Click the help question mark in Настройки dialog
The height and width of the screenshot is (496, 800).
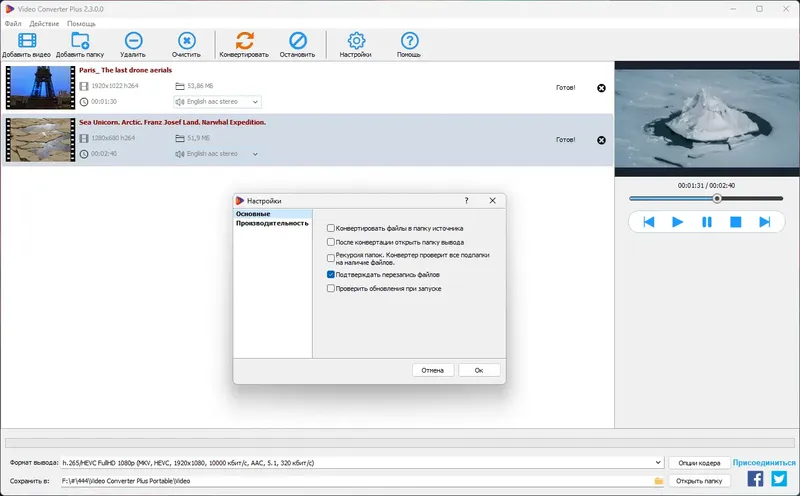click(466, 201)
